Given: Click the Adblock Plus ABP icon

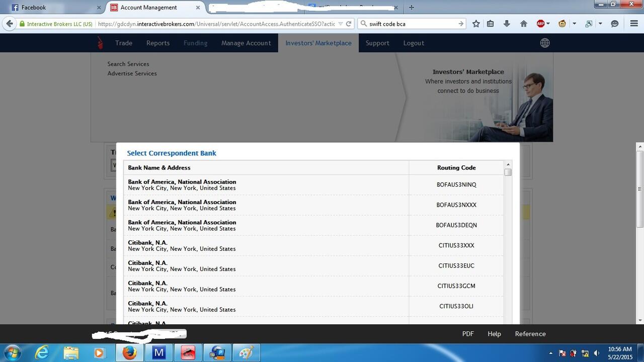Looking at the screenshot, I should coord(541,24).
